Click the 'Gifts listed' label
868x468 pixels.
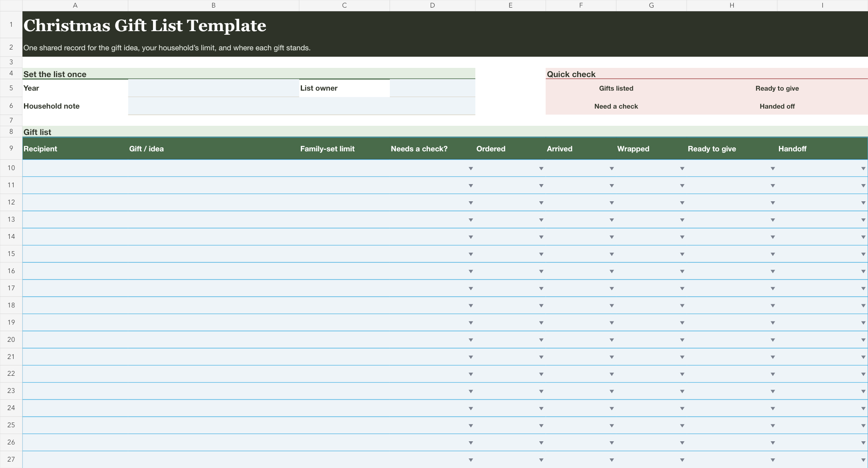coord(616,88)
